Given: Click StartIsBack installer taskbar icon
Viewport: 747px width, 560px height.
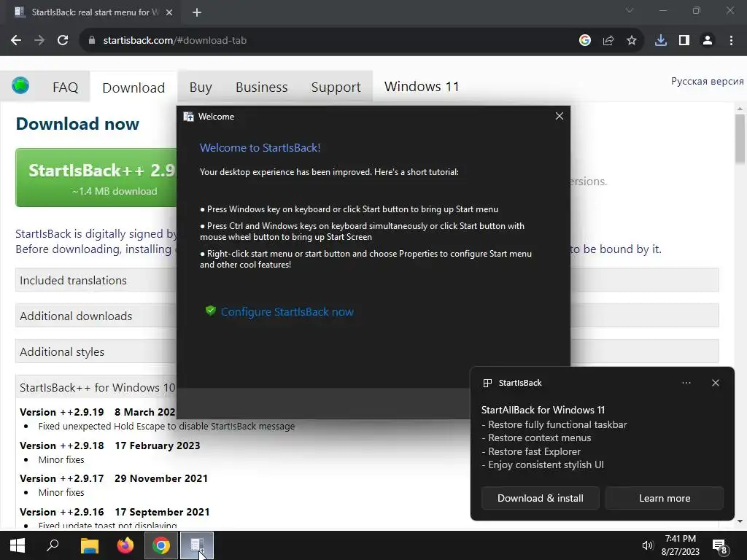Looking at the screenshot, I should (197, 545).
